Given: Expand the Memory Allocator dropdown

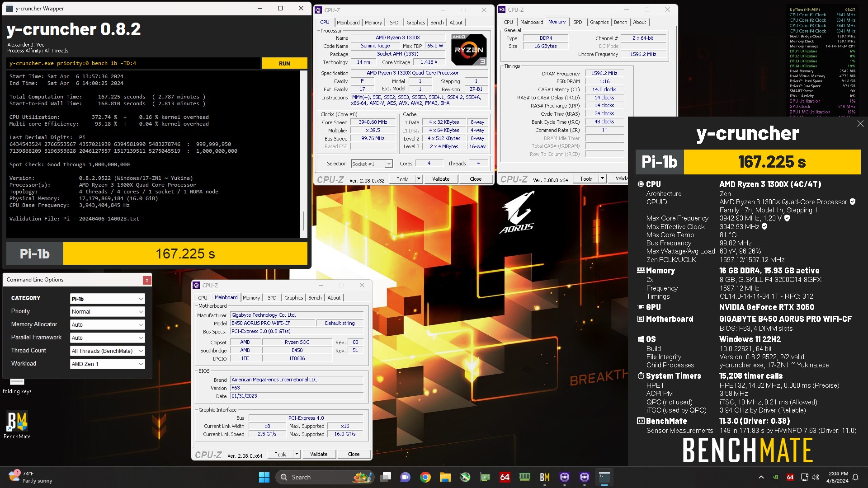Looking at the screenshot, I should coord(108,325).
